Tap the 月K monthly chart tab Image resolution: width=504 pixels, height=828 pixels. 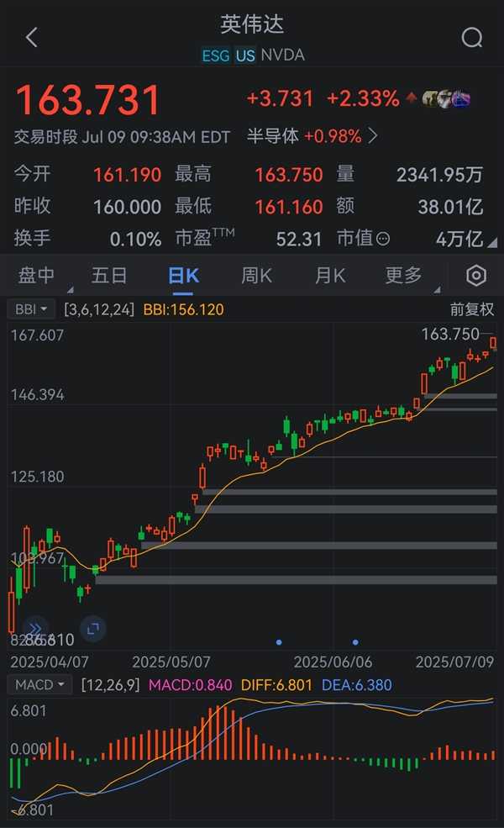coord(330,276)
